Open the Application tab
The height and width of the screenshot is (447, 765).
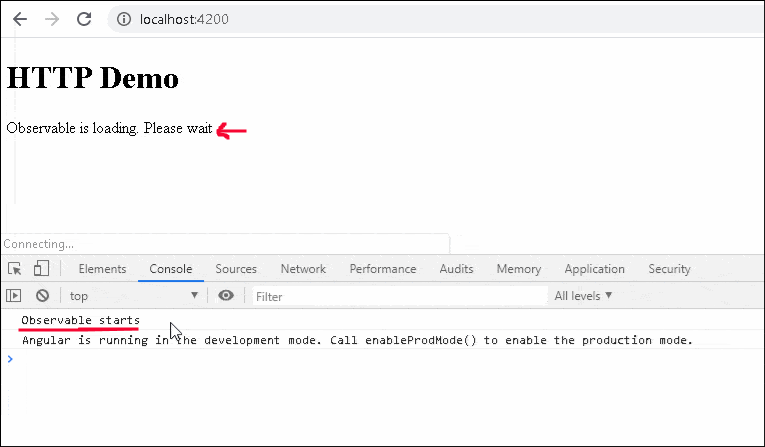point(594,269)
